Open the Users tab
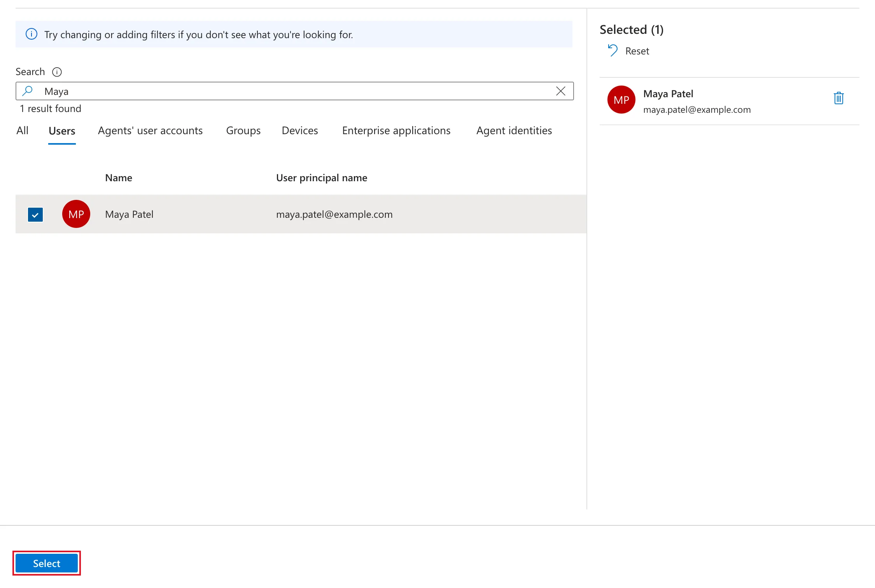Image resolution: width=875 pixels, height=588 pixels. click(x=62, y=131)
